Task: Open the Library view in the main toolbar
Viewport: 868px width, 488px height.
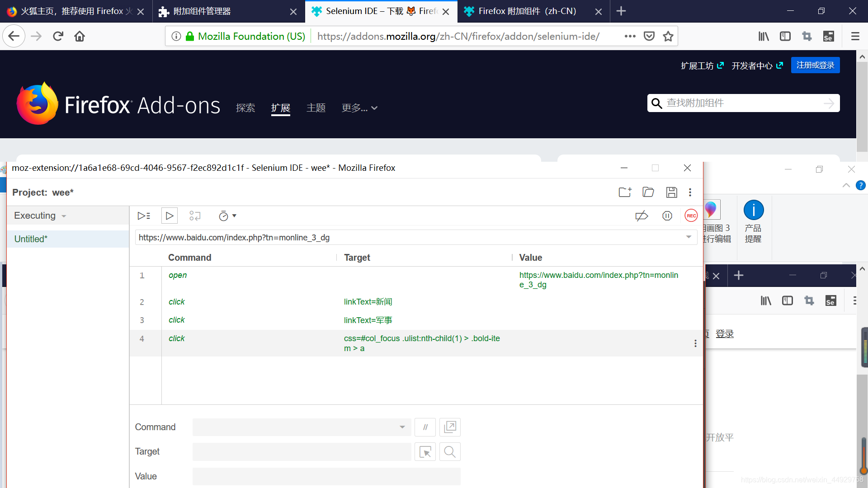Action: (764, 36)
